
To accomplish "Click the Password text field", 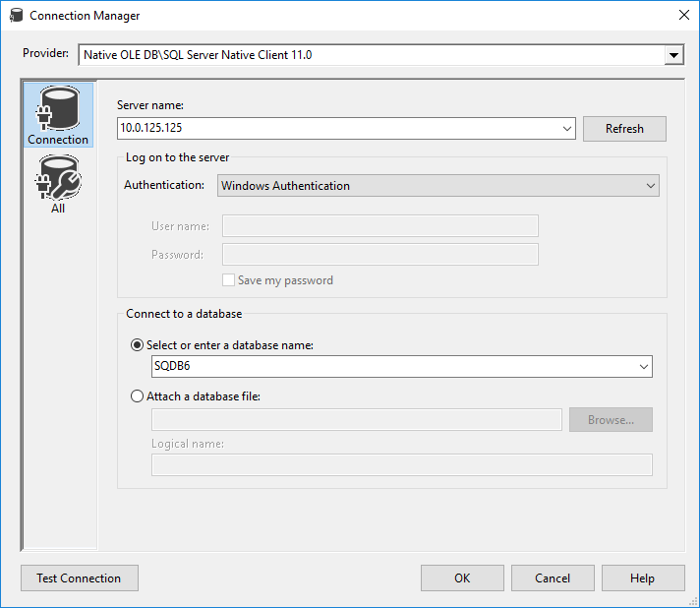I will pyautogui.click(x=379, y=255).
